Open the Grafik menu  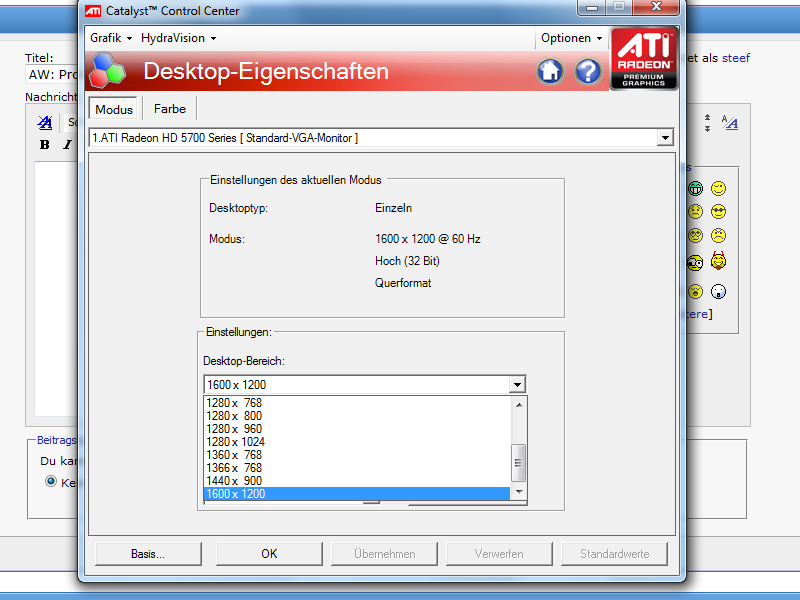click(x=111, y=38)
